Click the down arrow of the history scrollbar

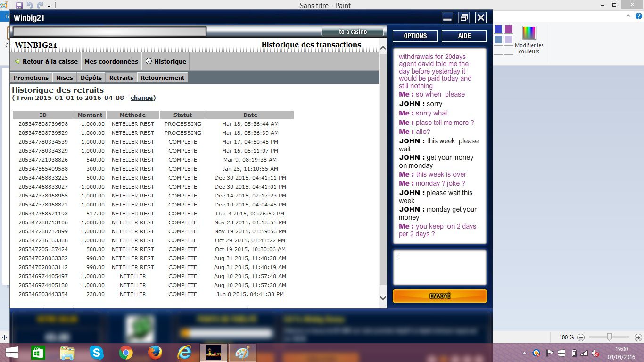[383, 298]
